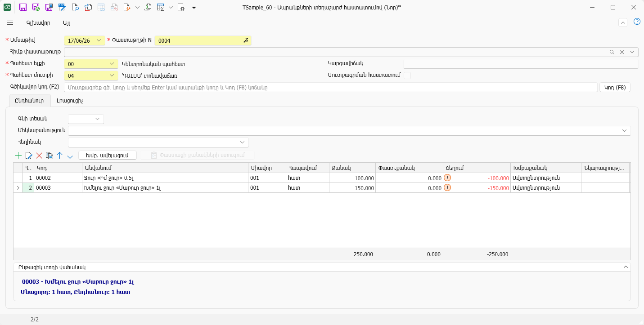
Task: Sort by the Անվանում column header
Action: point(165,168)
